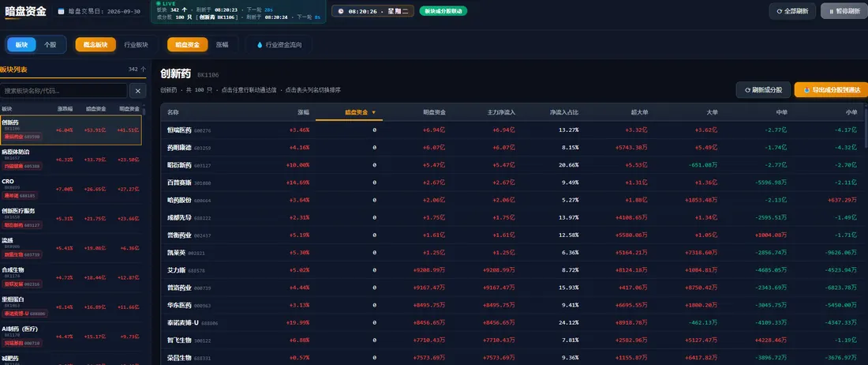This screenshot has height=365, width=868.
Task: Sort by 小单 column header
Action: tap(851, 112)
